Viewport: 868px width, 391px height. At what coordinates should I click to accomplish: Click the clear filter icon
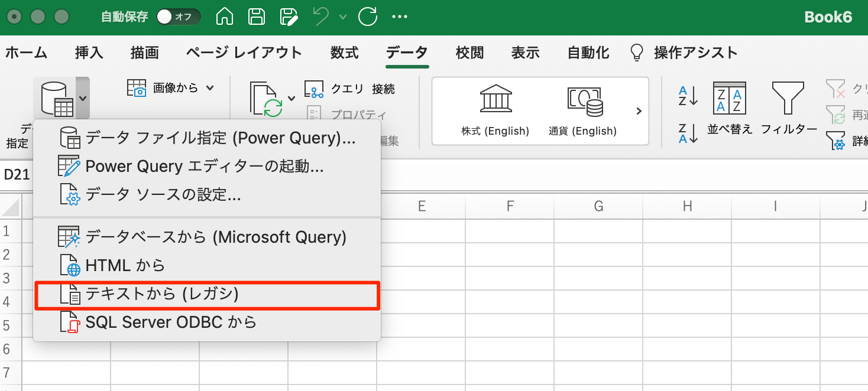click(x=835, y=89)
